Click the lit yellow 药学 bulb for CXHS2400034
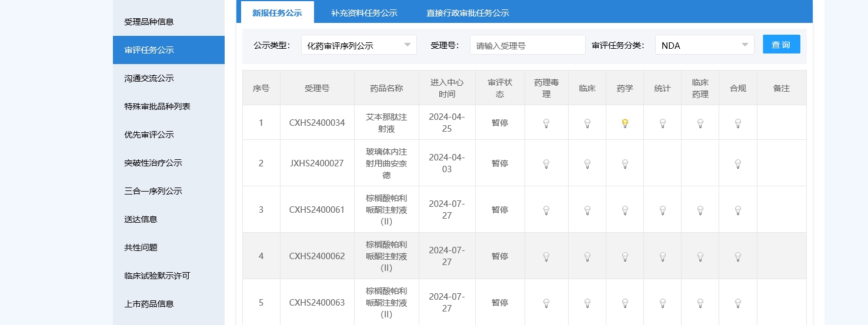The height and width of the screenshot is (325, 868). click(625, 123)
